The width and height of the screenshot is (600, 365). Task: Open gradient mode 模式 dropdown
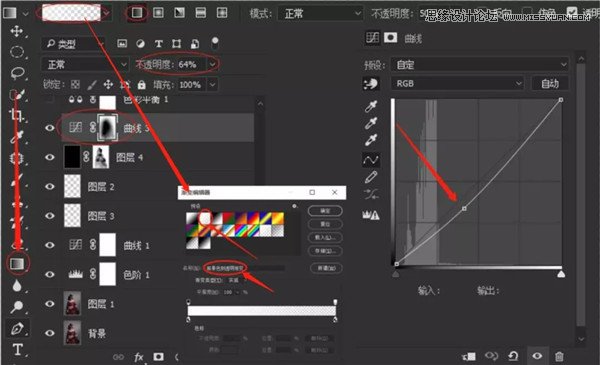click(x=320, y=13)
